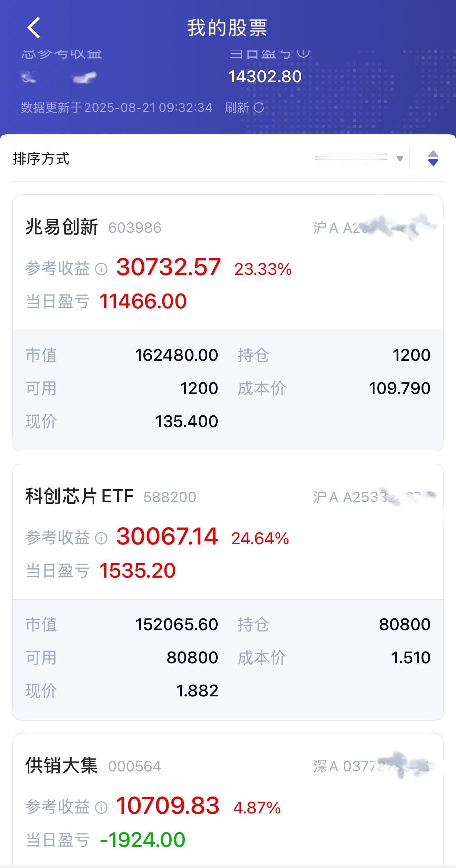Tap the back arrow icon
Screen dimensions: 456x868
[x=34, y=27]
